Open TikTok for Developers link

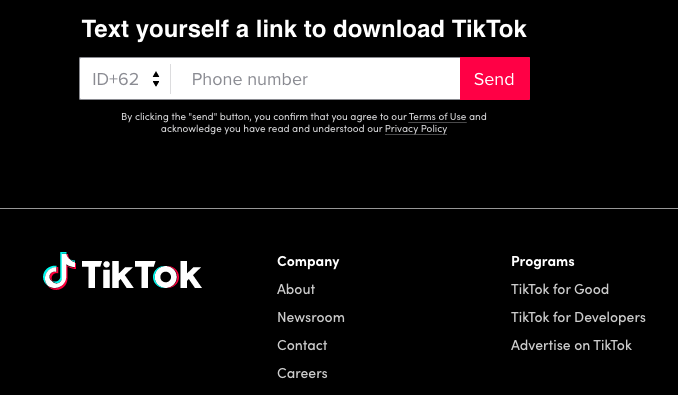[x=578, y=317]
